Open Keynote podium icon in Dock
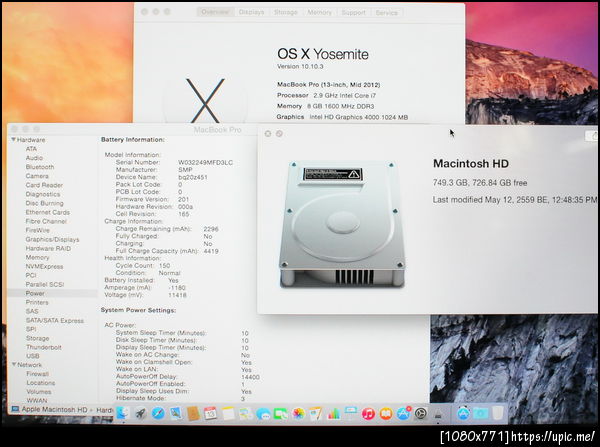 pos(351,413)
